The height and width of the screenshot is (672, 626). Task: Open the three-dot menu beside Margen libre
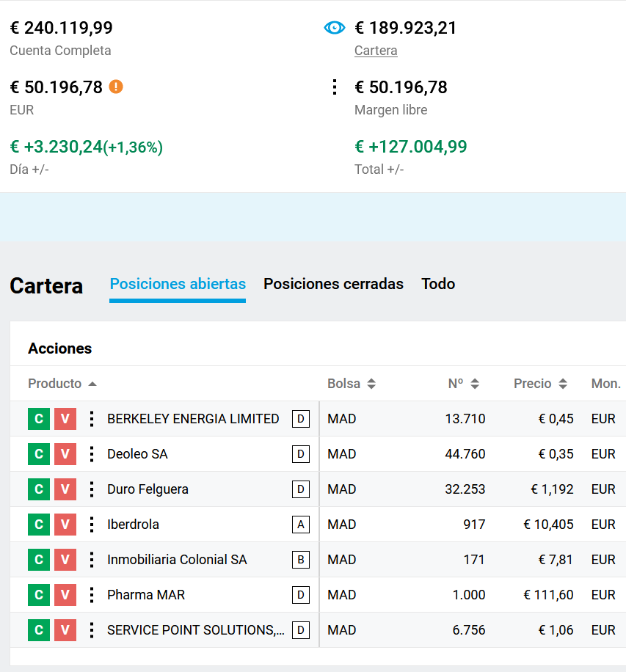tap(335, 87)
